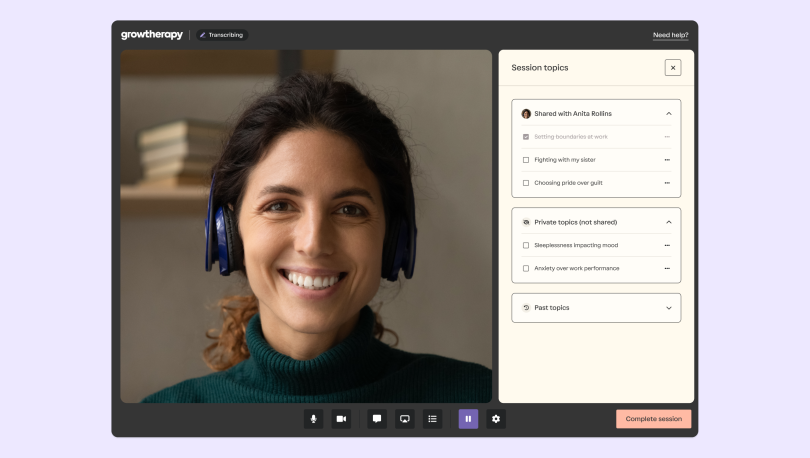Viewport: 810px width, 458px height.
Task: Tick Anxiety over work performance checkbox
Action: point(526,268)
